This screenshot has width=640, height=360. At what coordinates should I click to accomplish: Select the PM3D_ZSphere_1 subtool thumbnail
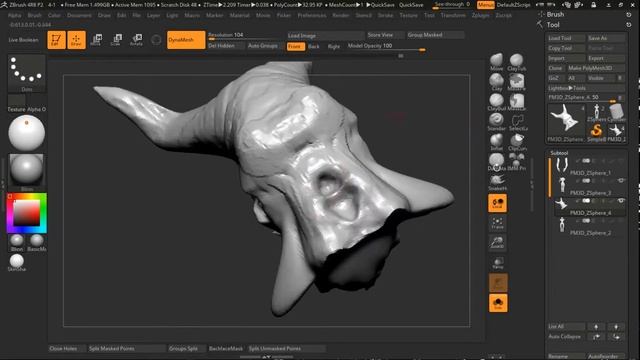pyautogui.click(x=562, y=165)
